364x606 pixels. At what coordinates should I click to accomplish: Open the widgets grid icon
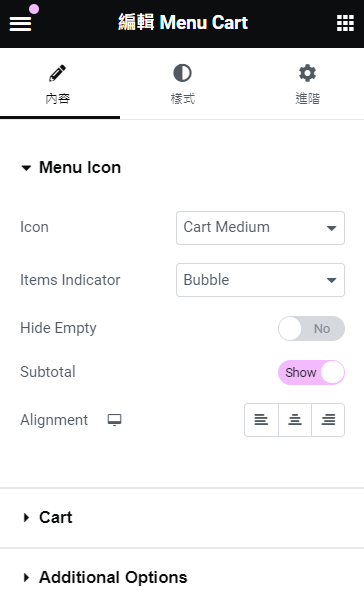click(x=345, y=23)
